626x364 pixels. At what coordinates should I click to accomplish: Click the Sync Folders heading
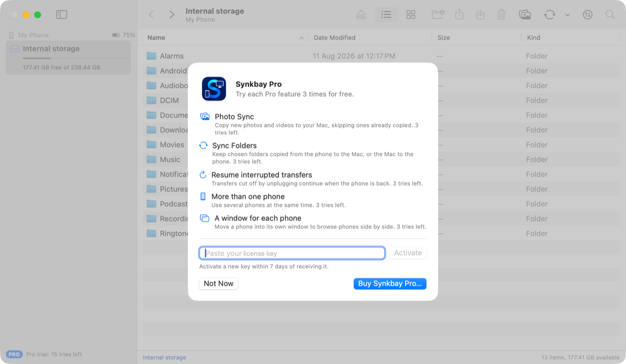[x=234, y=146]
